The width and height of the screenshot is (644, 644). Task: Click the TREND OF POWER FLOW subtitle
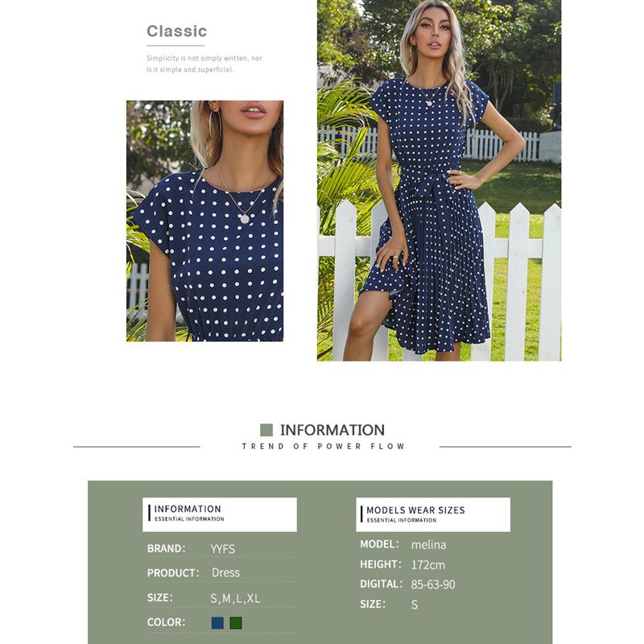pyautogui.click(x=324, y=447)
